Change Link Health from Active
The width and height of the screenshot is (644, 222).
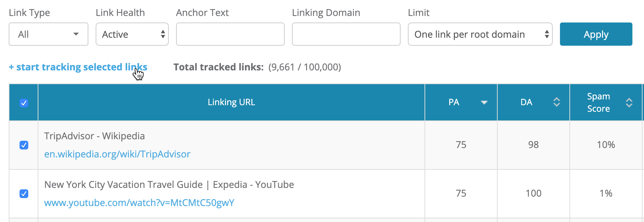[x=132, y=34]
